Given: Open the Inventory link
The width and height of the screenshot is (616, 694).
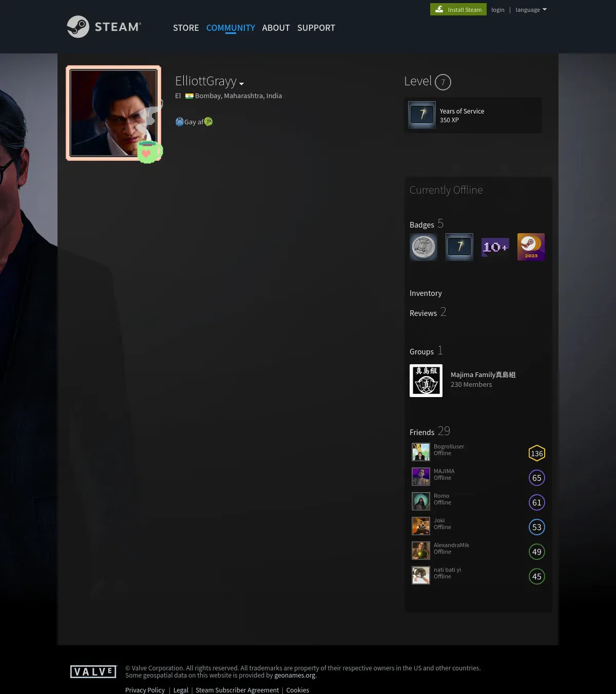Looking at the screenshot, I should (426, 293).
